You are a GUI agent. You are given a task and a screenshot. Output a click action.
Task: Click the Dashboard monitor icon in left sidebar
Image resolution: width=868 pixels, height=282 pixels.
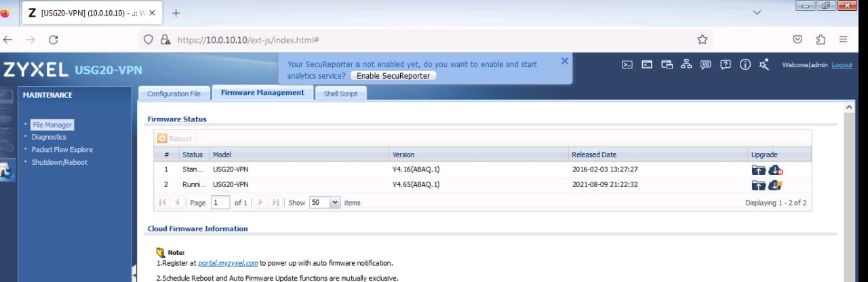(6, 97)
